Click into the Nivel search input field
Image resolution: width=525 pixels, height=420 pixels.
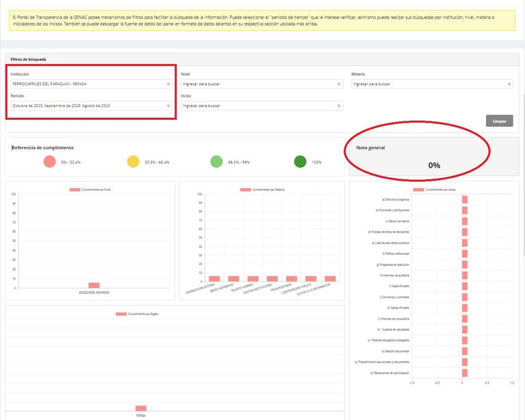[258, 84]
